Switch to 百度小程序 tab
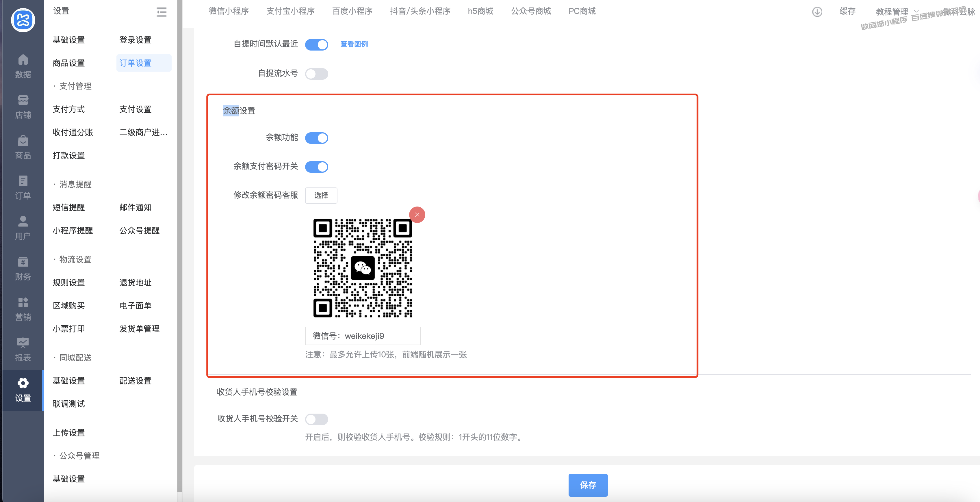Image resolution: width=980 pixels, height=502 pixels. pyautogui.click(x=352, y=11)
